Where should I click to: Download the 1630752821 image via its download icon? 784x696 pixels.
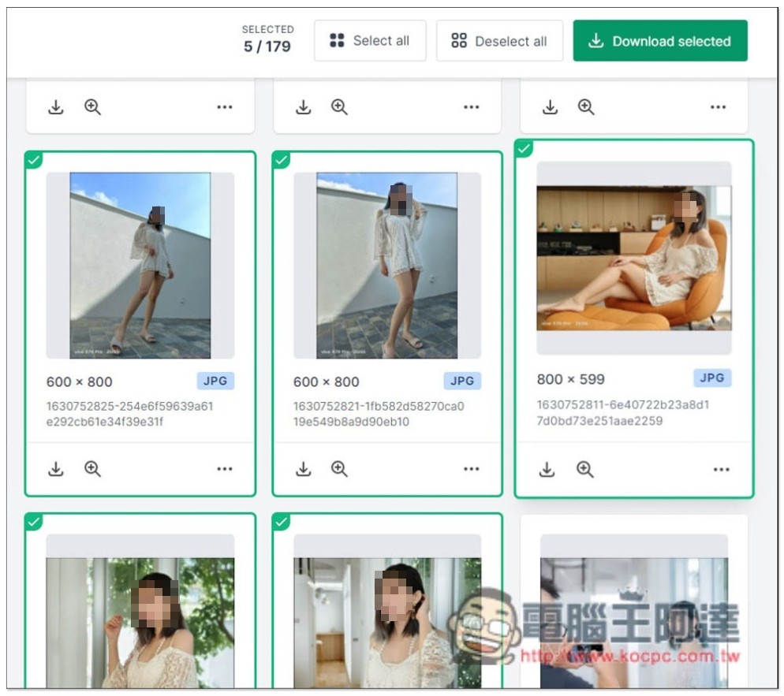pos(303,469)
